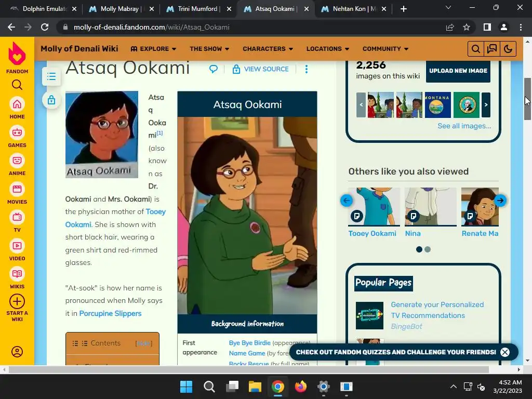Open the See all images link
Viewport: 532px width, 399px height.
[x=464, y=126]
